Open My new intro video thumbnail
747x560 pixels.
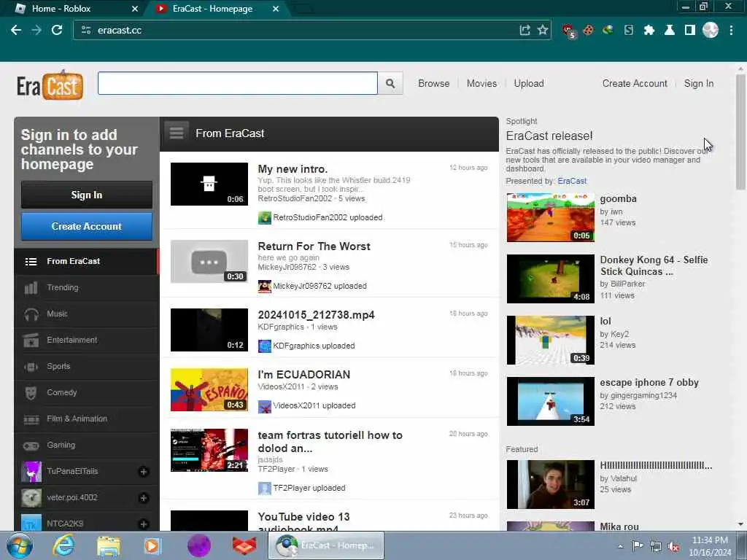[x=209, y=184]
